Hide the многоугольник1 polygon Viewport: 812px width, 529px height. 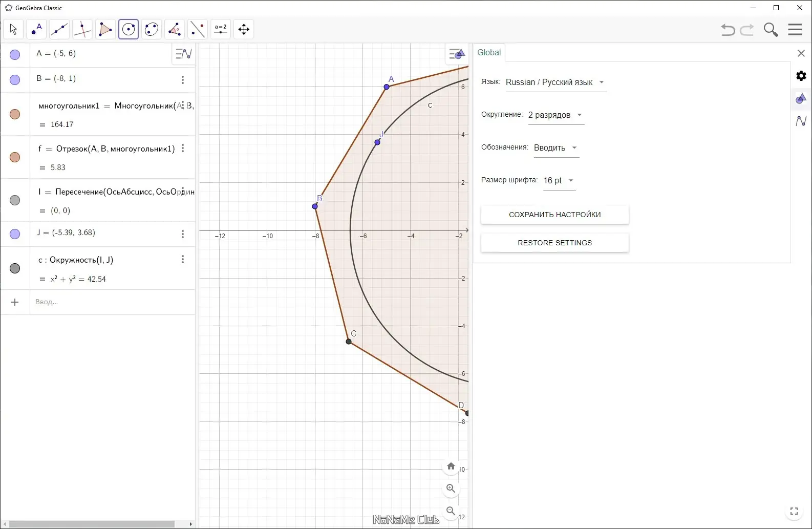(15, 114)
